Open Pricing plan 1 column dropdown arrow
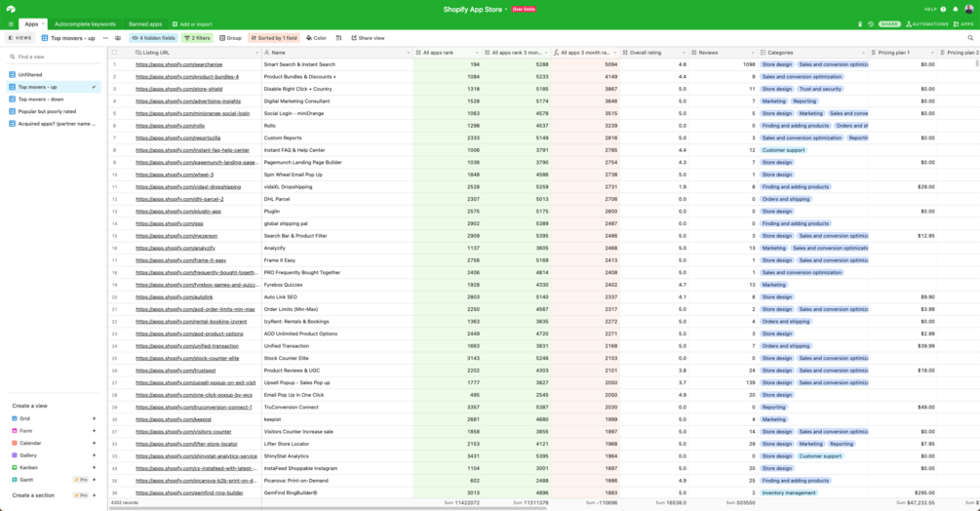This screenshot has width=980, height=511. (932, 53)
